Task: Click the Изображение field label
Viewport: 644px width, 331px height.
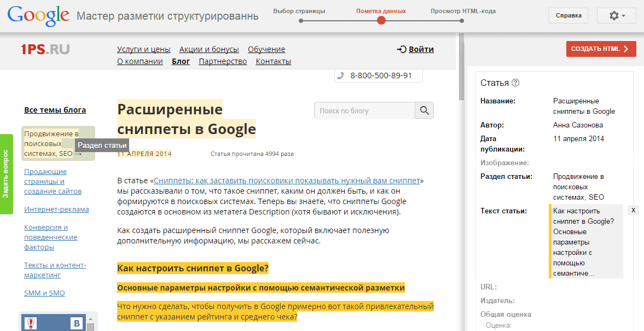Action: click(x=505, y=163)
